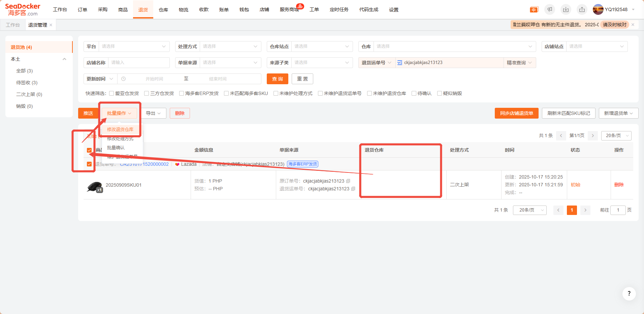
Task: Close the 退货管理 tab with X
Action: tap(51, 25)
